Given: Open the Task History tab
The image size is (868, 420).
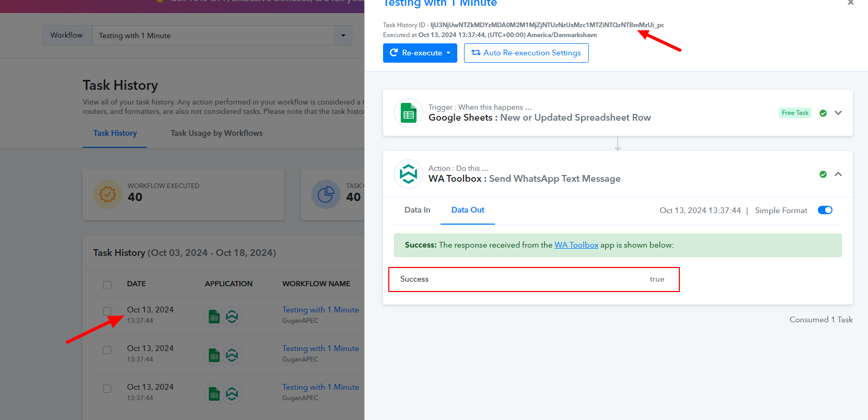Looking at the screenshot, I should pyautogui.click(x=115, y=133).
